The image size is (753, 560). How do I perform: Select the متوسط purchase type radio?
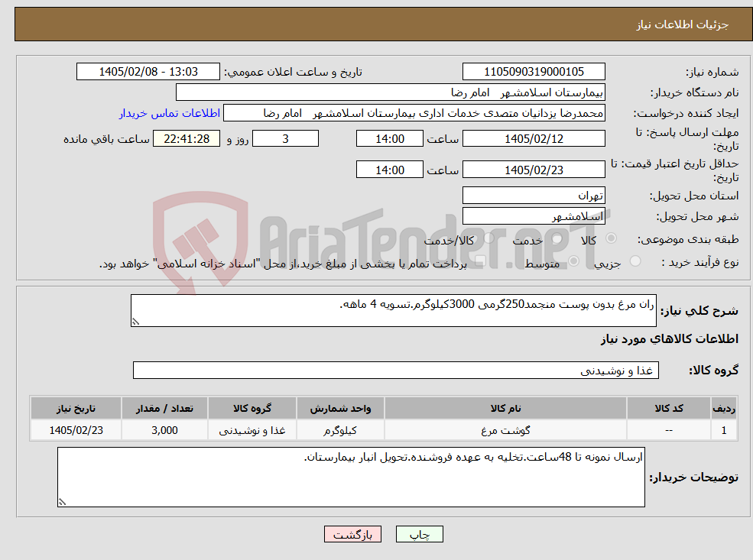573,261
